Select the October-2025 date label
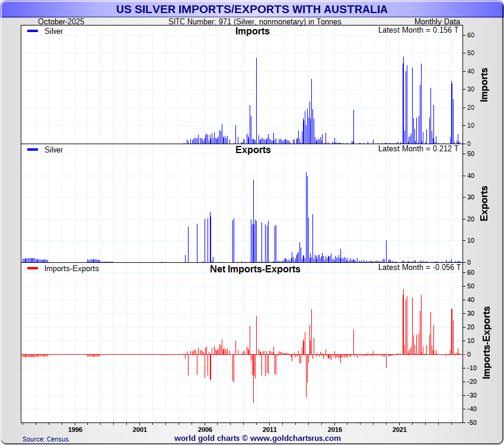Viewport: 504px width, 445px height. (x=62, y=22)
